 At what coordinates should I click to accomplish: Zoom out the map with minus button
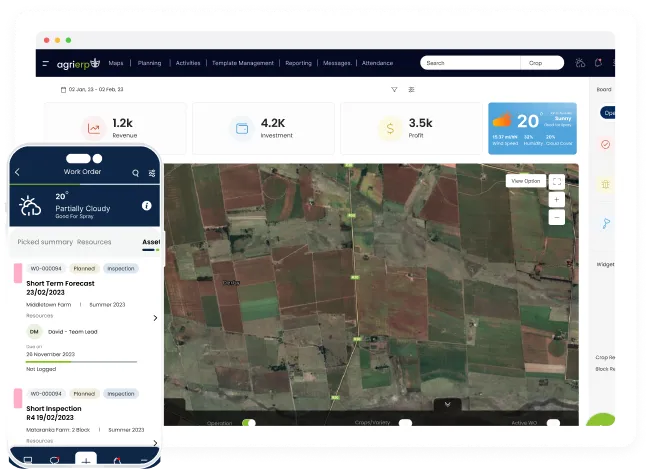point(557,217)
